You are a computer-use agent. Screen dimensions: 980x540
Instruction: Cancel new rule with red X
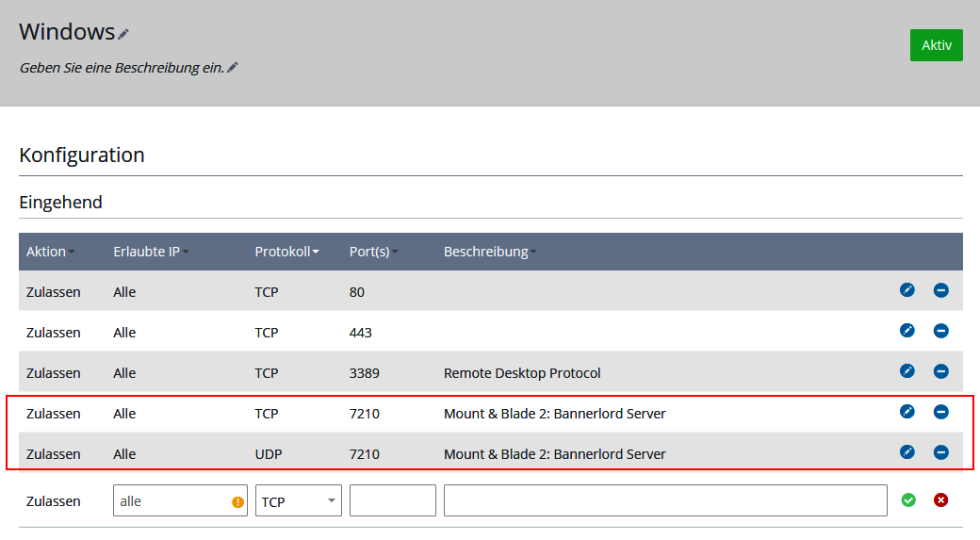pyautogui.click(x=940, y=500)
